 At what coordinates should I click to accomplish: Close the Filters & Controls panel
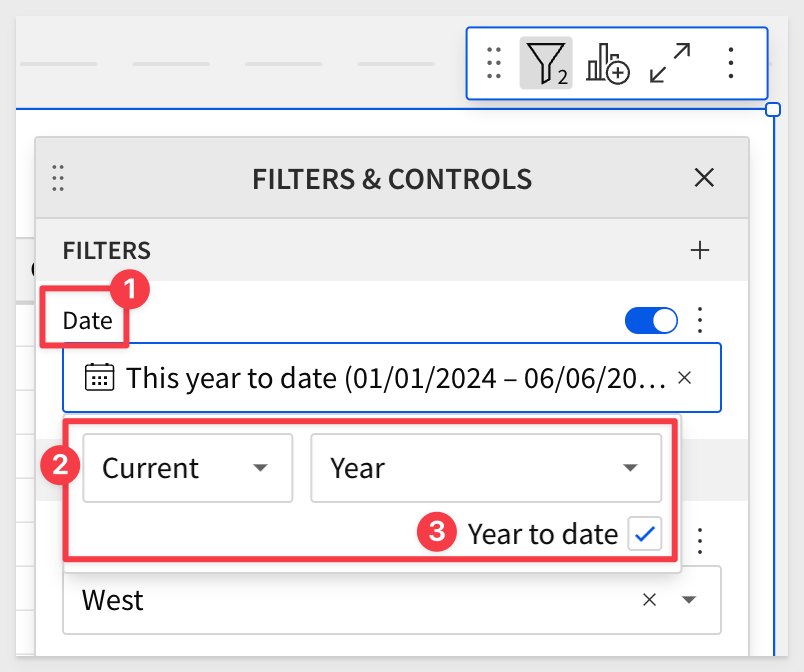click(704, 178)
